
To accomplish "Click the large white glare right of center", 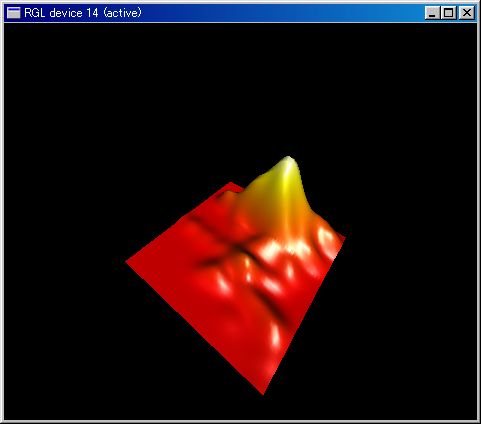I will (271, 251).
